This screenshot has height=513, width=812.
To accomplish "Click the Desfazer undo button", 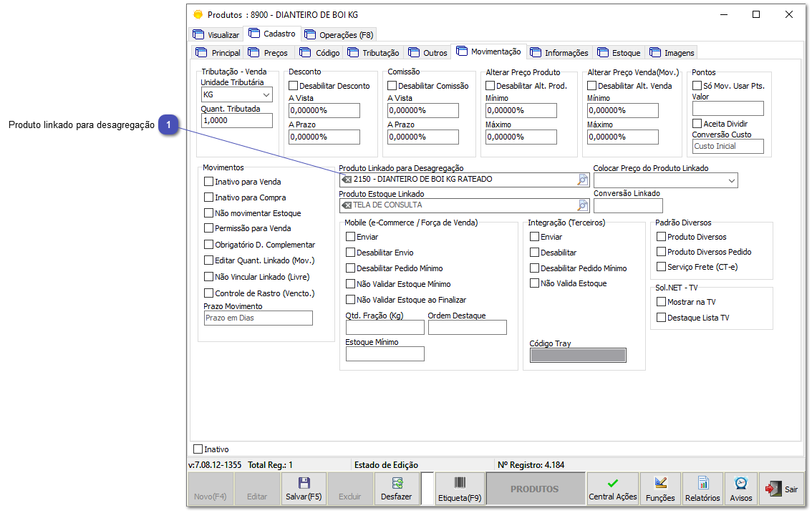I will pyautogui.click(x=396, y=489).
